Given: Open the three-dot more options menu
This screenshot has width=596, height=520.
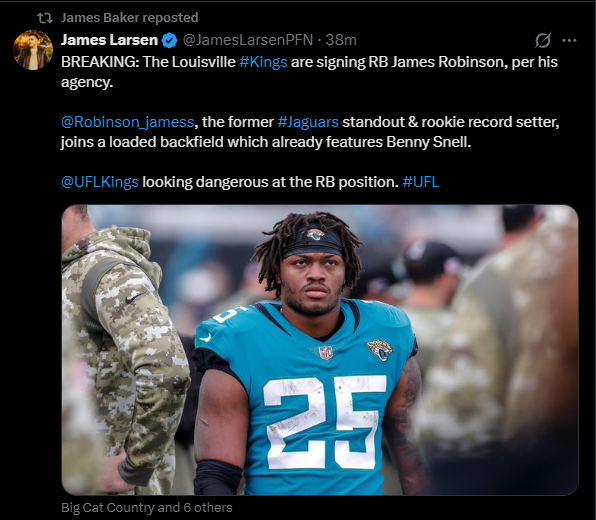Looking at the screenshot, I should 569,40.
